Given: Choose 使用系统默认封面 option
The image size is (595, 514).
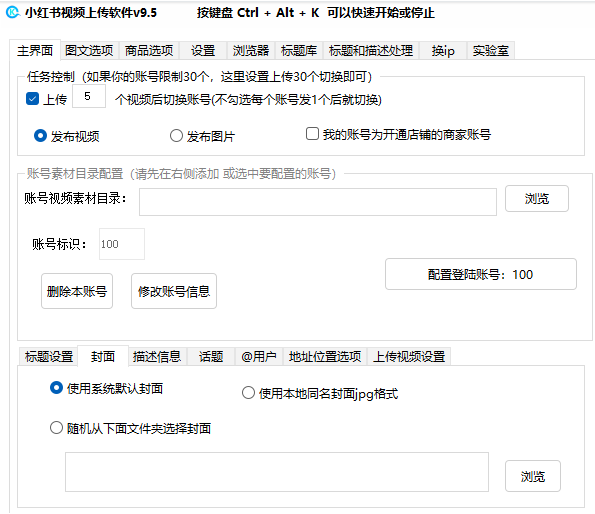Looking at the screenshot, I should (x=56, y=388).
